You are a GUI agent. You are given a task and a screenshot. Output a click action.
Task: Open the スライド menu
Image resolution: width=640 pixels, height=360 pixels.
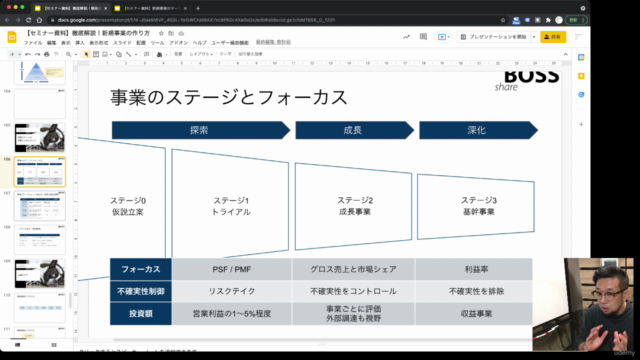click(122, 43)
